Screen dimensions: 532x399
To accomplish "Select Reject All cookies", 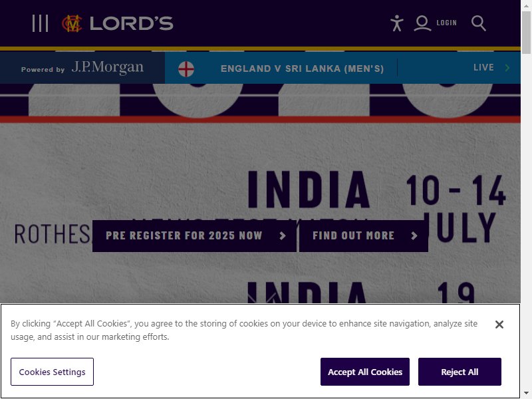I will 460,372.
